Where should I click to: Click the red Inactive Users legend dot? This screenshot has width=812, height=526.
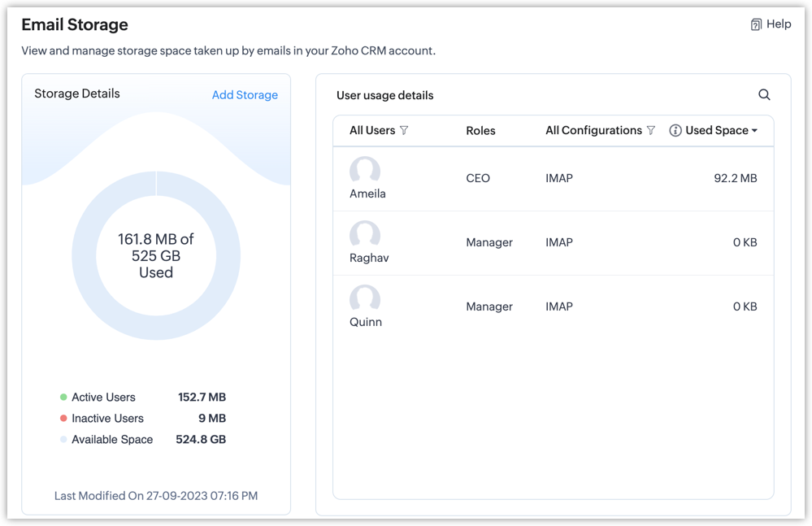(63, 419)
